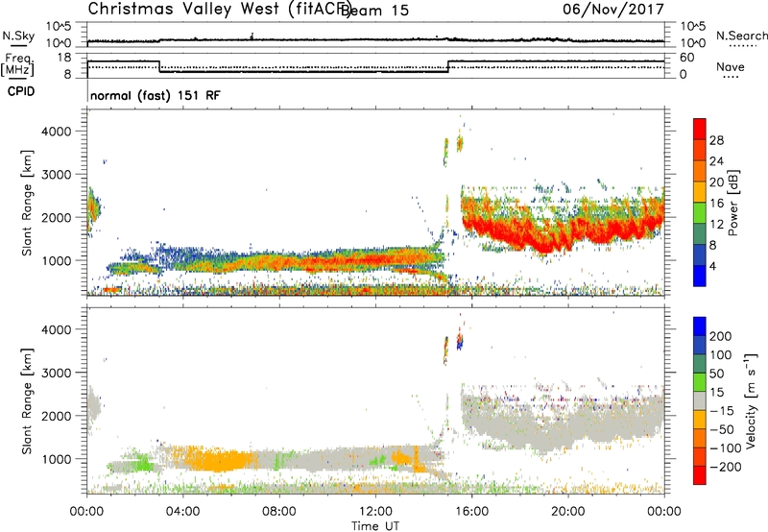Image resolution: width=768 pixels, height=532 pixels.
Task: Click the velocity colorbar blue 200 segment
Action: (x=700, y=326)
